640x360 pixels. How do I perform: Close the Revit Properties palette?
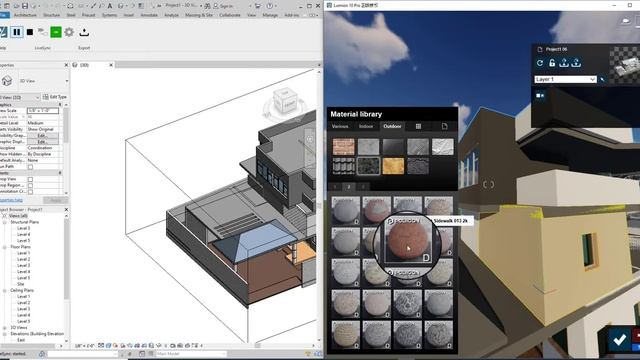click(x=66, y=65)
